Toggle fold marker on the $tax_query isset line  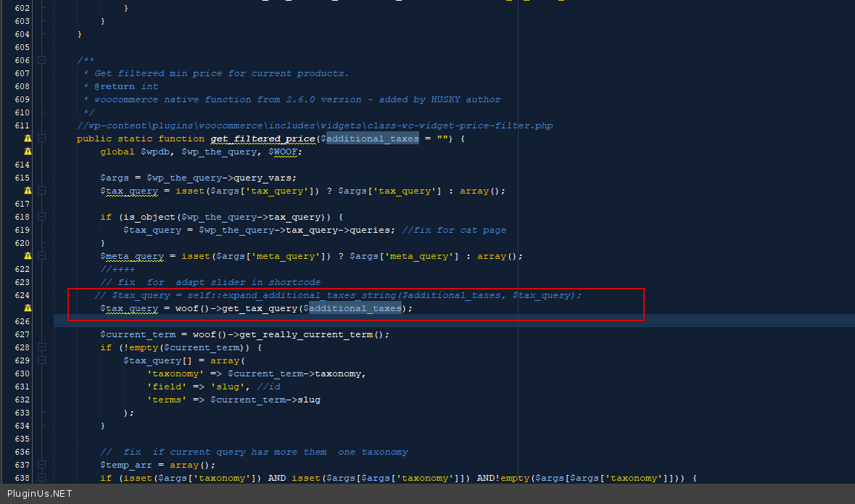41,191
